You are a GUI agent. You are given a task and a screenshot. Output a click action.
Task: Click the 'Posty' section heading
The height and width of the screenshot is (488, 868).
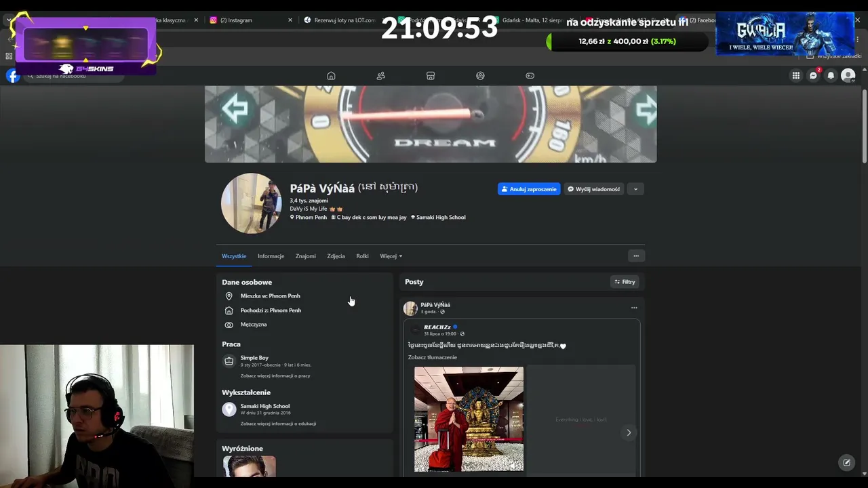tap(414, 282)
